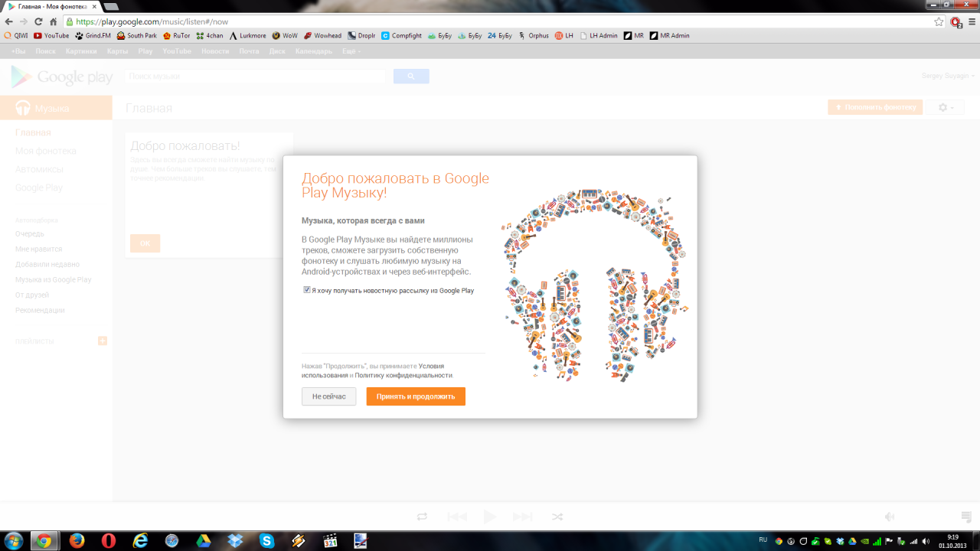Open the Chrome menu hamburger icon
The width and height of the screenshot is (980, 551).
(972, 22)
